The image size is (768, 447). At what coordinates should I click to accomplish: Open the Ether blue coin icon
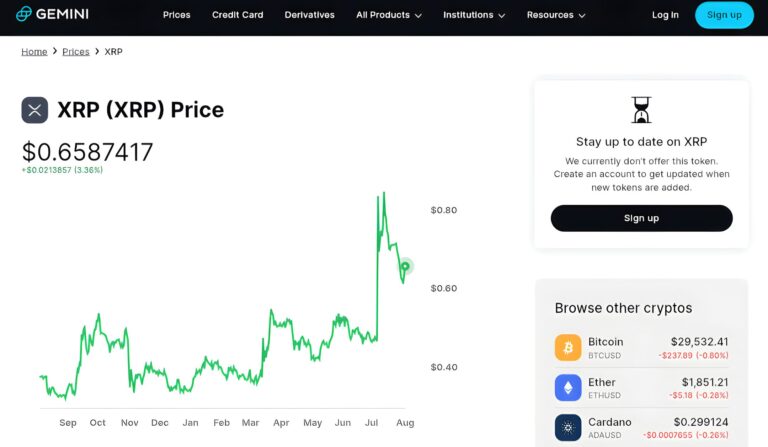[x=568, y=388]
